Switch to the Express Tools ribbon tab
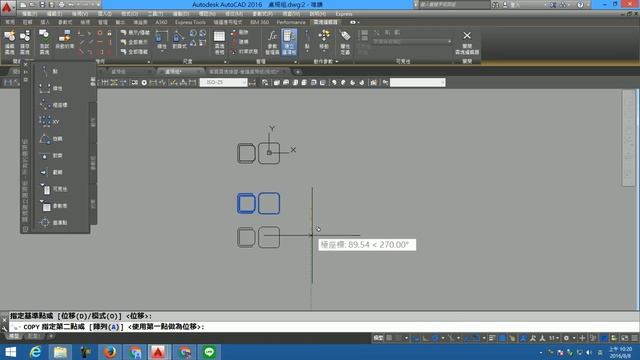Viewport: 640px width, 360px height. [x=190, y=22]
